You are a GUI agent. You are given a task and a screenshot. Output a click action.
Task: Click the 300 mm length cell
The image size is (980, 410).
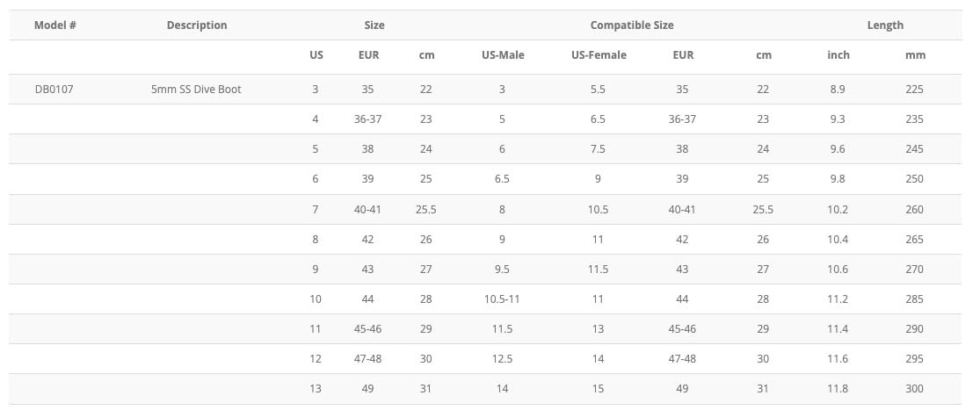pyautogui.click(x=915, y=388)
